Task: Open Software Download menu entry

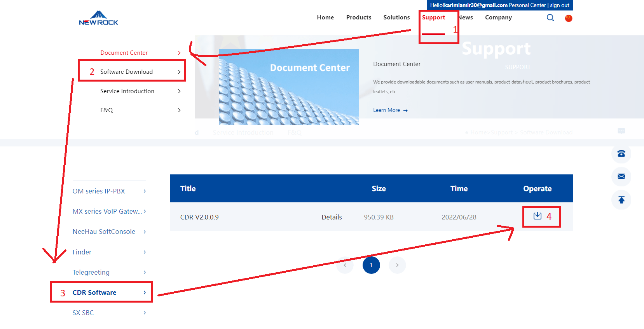Action: 126,72
